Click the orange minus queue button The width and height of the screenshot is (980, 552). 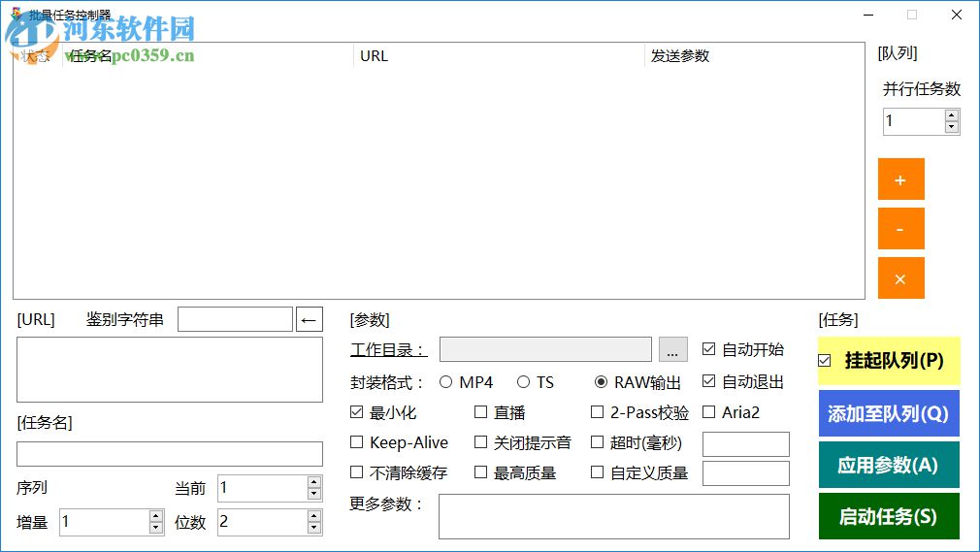[x=900, y=229]
